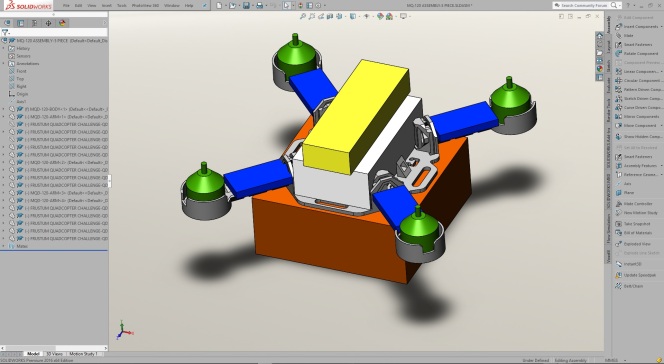
Task: Switch to the Model tab
Action: click(33, 354)
